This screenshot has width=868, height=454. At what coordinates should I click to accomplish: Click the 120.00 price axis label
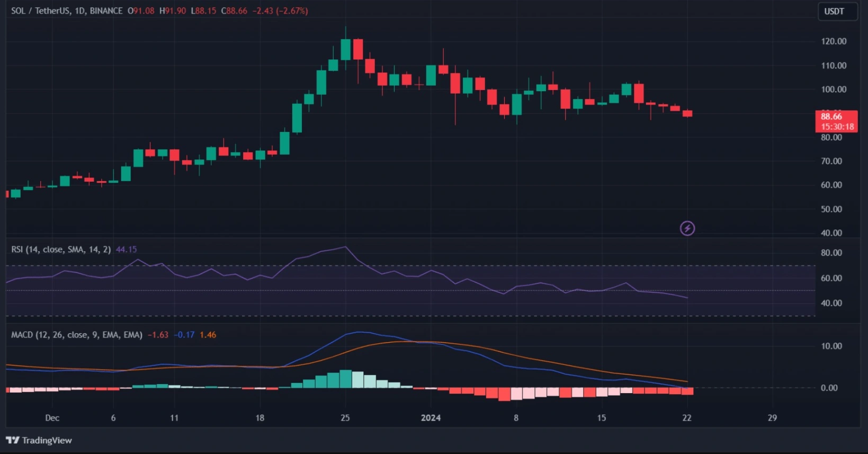click(x=834, y=41)
